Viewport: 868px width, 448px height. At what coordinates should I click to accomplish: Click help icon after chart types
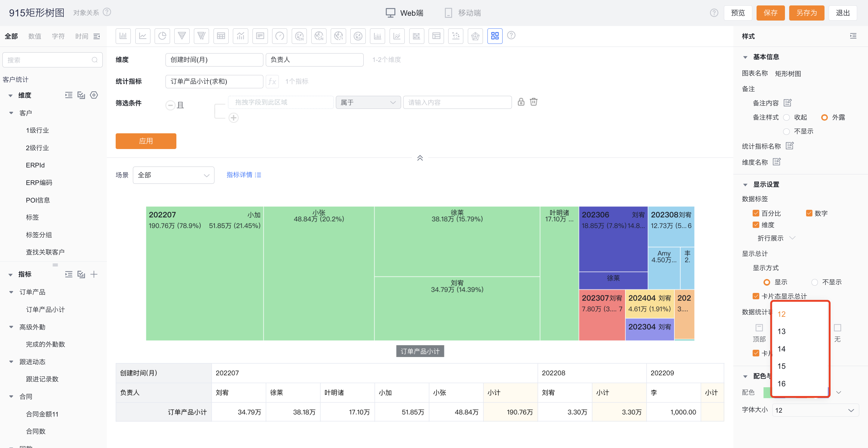(511, 35)
